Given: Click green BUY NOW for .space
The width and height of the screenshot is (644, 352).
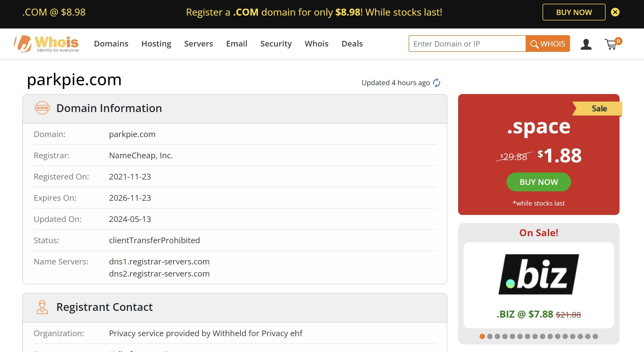Looking at the screenshot, I should tap(539, 182).
